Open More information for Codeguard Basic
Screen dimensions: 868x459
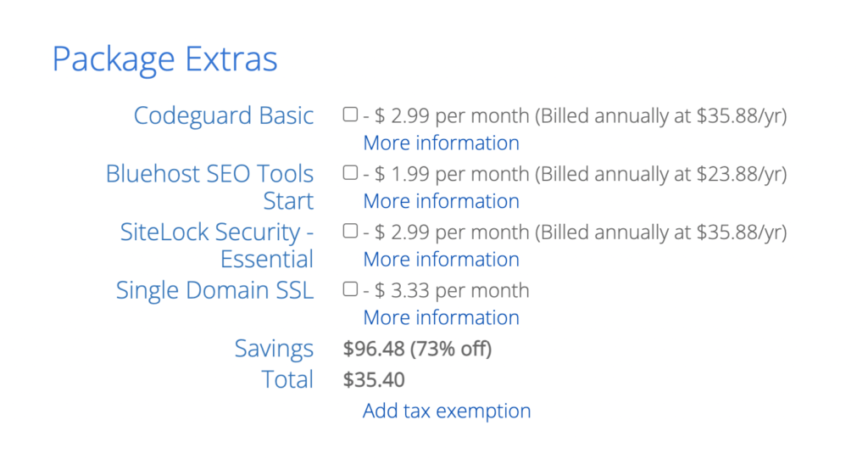(441, 143)
